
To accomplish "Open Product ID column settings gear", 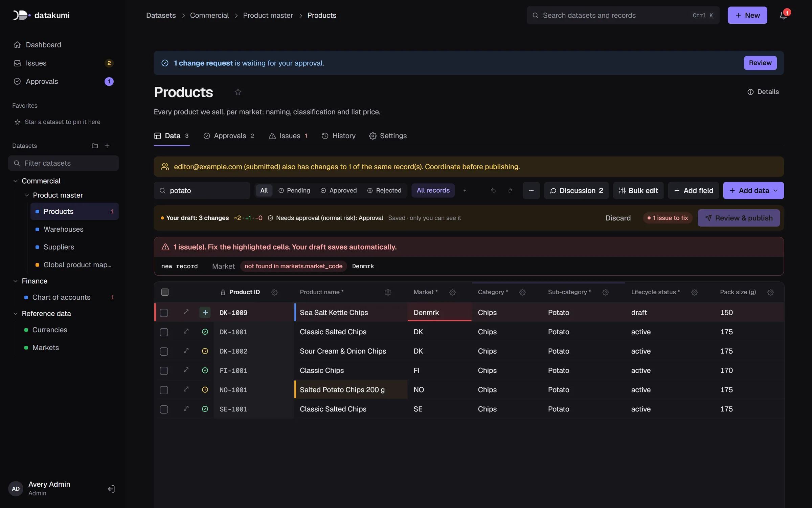I will point(274,292).
